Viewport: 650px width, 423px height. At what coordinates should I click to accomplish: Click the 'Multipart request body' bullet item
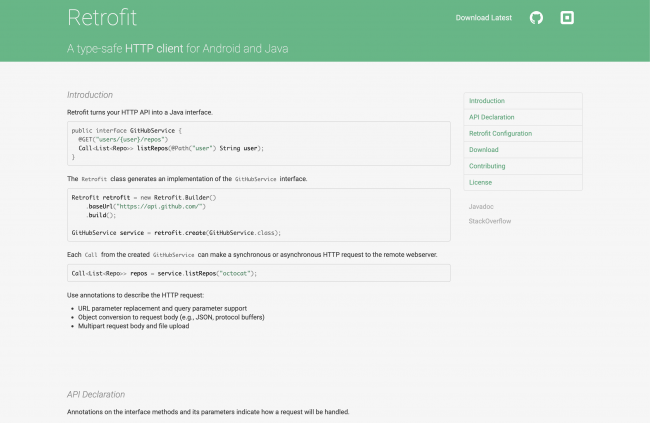pos(133,326)
